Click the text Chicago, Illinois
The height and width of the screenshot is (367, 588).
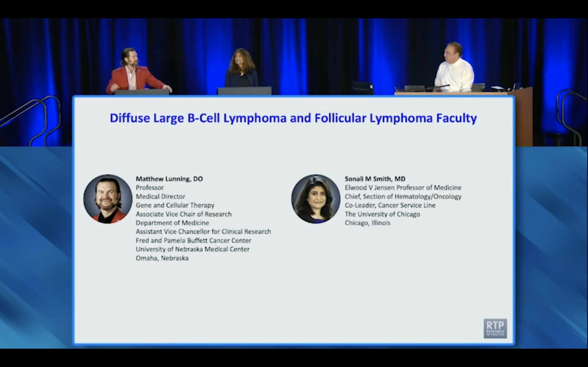tap(368, 223)
